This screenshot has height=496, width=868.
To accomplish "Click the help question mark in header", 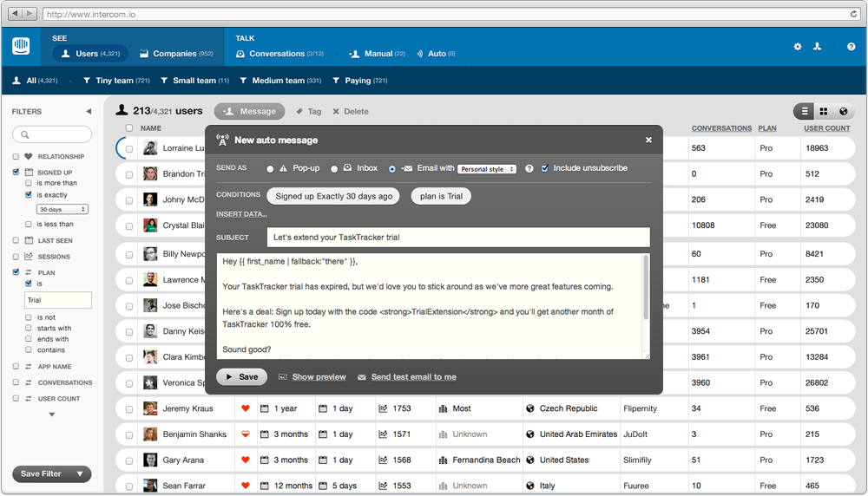I will 851,47.
